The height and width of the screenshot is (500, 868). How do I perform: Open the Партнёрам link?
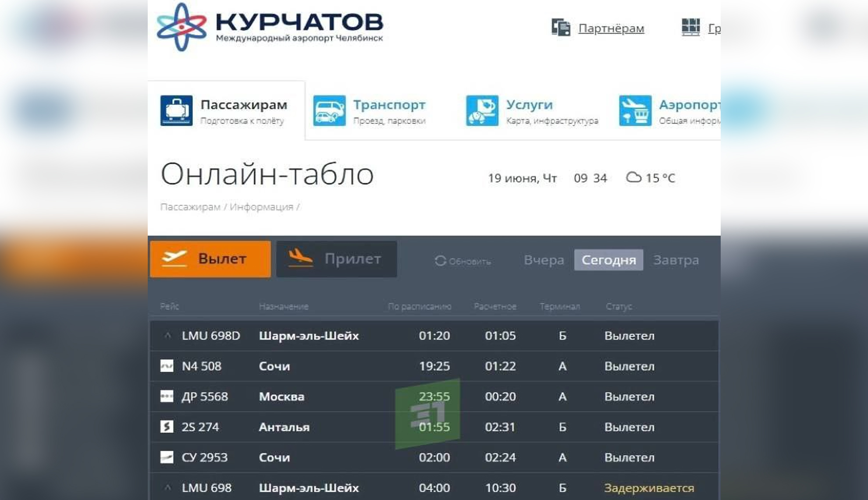pos(611,28)
